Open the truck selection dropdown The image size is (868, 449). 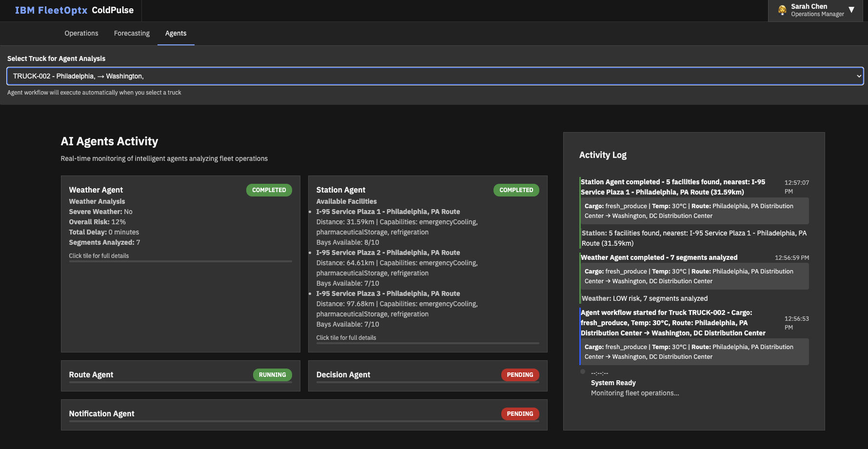tap(435, 76)
